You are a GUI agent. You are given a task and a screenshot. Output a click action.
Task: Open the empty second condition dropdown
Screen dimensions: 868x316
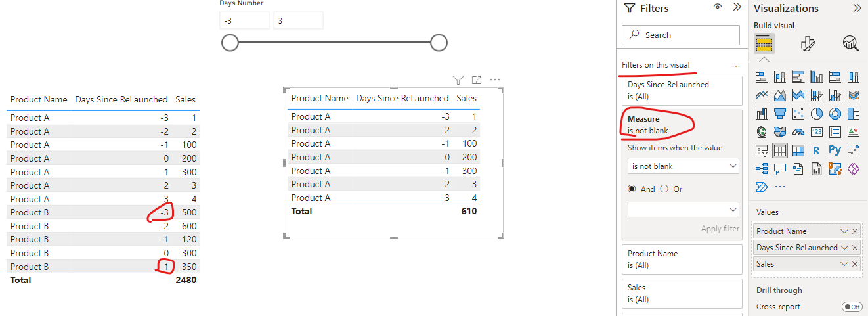(x=683, y=210)
